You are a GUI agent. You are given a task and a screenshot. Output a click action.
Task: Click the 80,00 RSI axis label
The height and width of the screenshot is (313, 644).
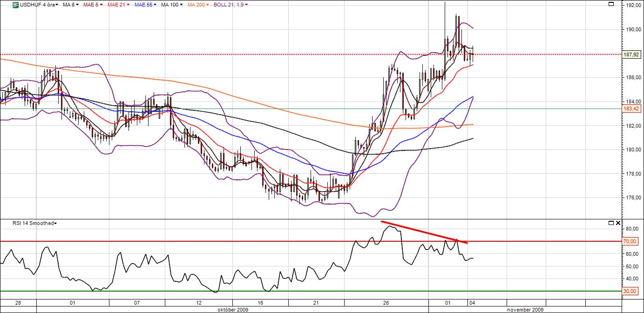pos(632,229)
